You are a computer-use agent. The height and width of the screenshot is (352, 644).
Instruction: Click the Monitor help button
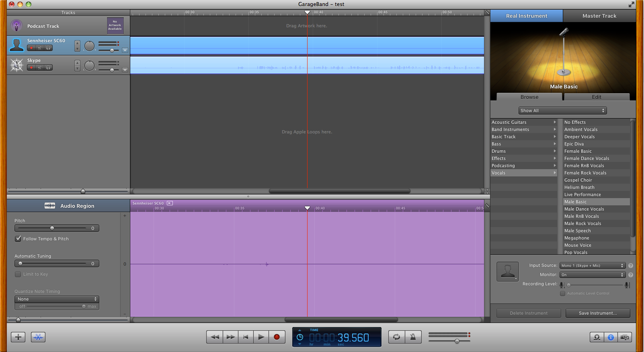631,275
